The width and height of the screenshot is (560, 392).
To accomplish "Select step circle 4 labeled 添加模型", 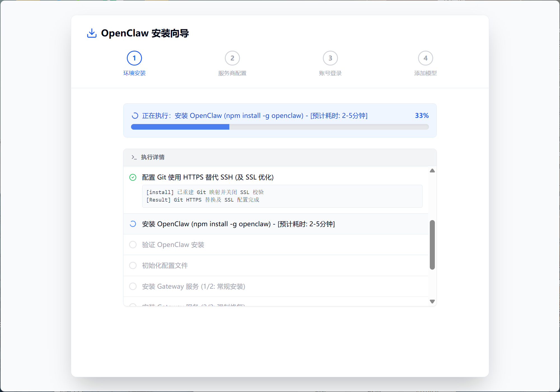I will pyautogui.click(x=425, y=58).
